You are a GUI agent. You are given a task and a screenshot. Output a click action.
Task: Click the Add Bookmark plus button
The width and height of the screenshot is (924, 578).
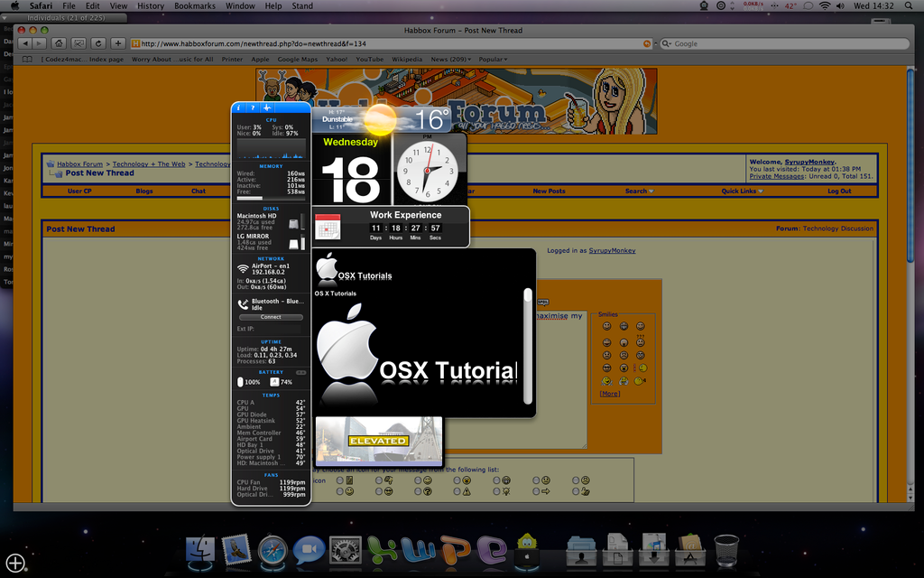[x=117, y=43]
